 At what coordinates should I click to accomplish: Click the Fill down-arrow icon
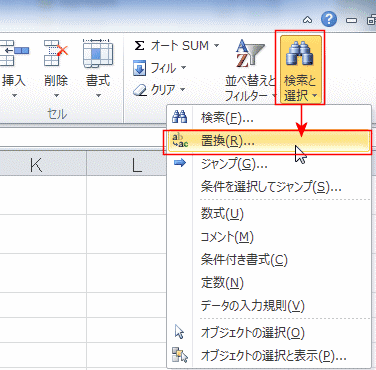139,68
